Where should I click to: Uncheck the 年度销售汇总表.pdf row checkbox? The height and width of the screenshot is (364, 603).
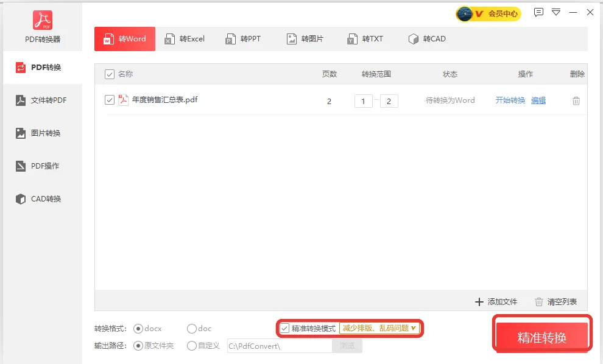click(110, 100)
